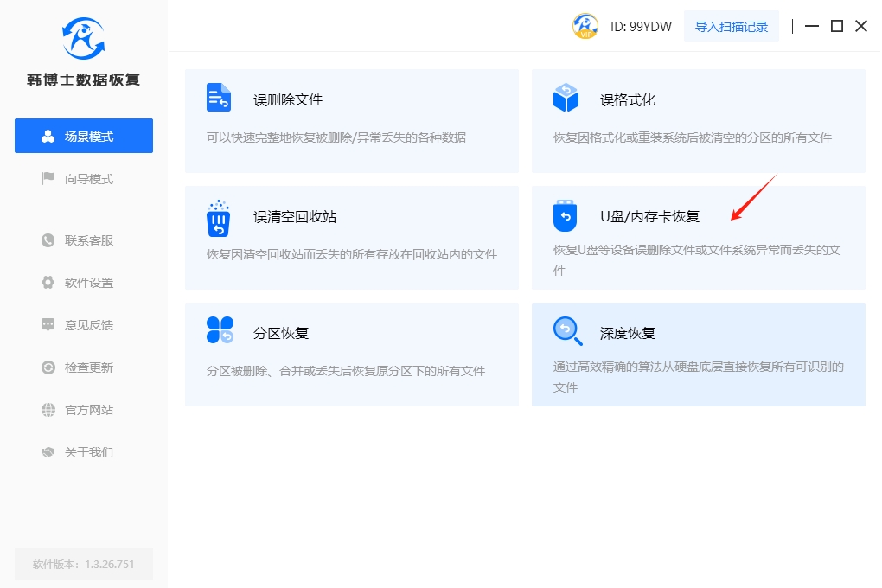Image resolution: width=882 pixels, height=588 pixels.
Task: Click 检查更新 to check for updates
Action: 84,367
